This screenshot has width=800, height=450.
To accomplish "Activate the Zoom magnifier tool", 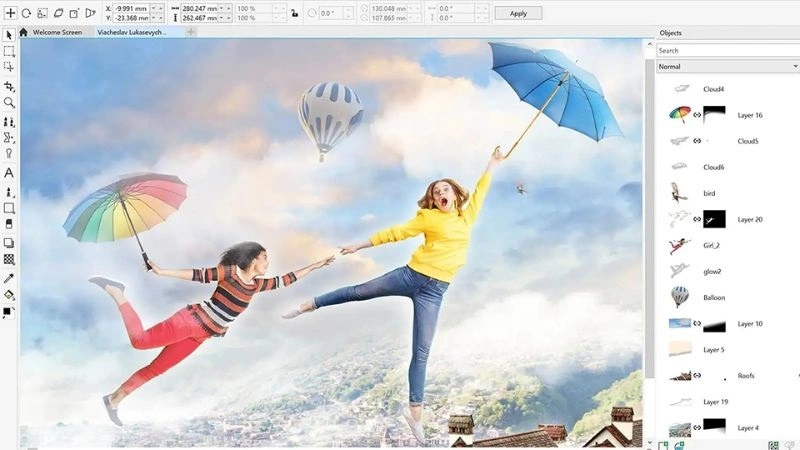I will (x=9, y=103).
